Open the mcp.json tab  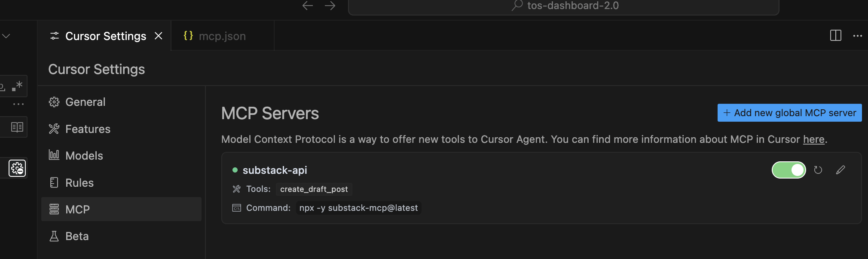[x=222, y=36]
